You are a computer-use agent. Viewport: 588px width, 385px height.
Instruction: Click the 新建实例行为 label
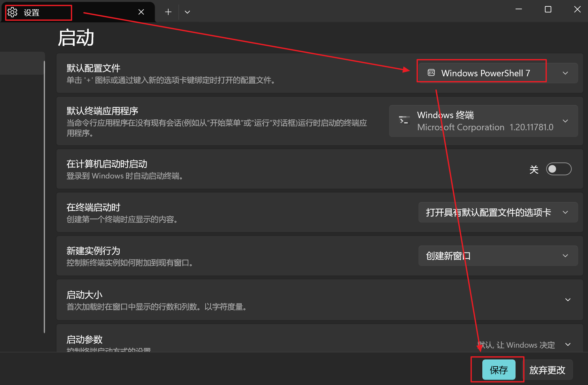(94, 251)
